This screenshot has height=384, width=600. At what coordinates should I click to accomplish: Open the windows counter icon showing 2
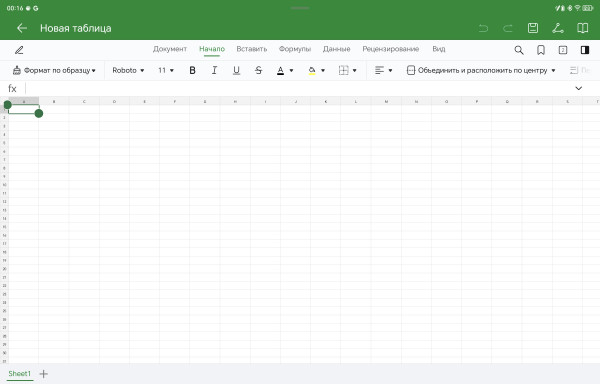tap(563, 50)
